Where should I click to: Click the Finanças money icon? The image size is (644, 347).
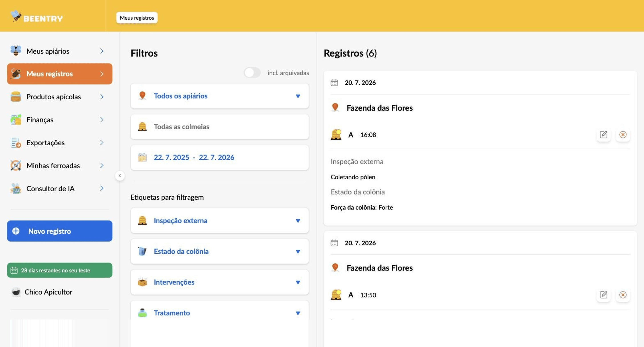pyautogui.click(x=16, y=120)
